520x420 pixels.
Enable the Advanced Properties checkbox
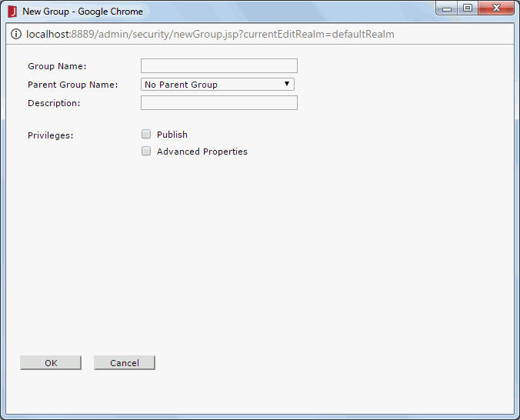click(x=146, y=152)
